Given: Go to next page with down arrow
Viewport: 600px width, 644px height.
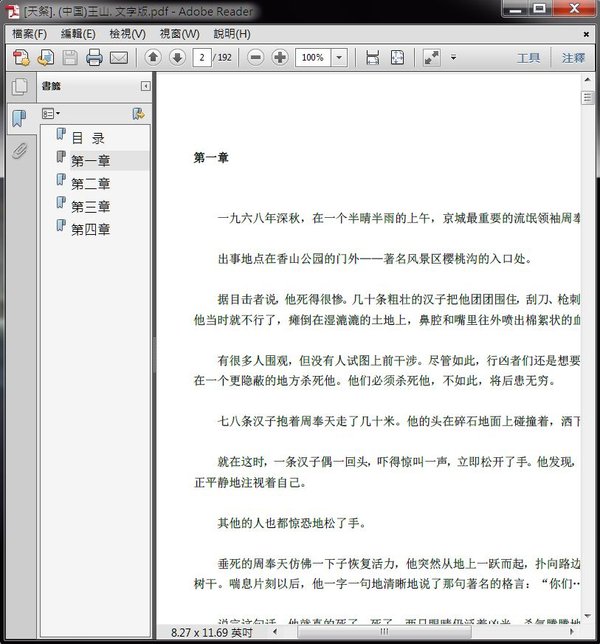Looking at the screenshot, I should [x=177, y=58].
